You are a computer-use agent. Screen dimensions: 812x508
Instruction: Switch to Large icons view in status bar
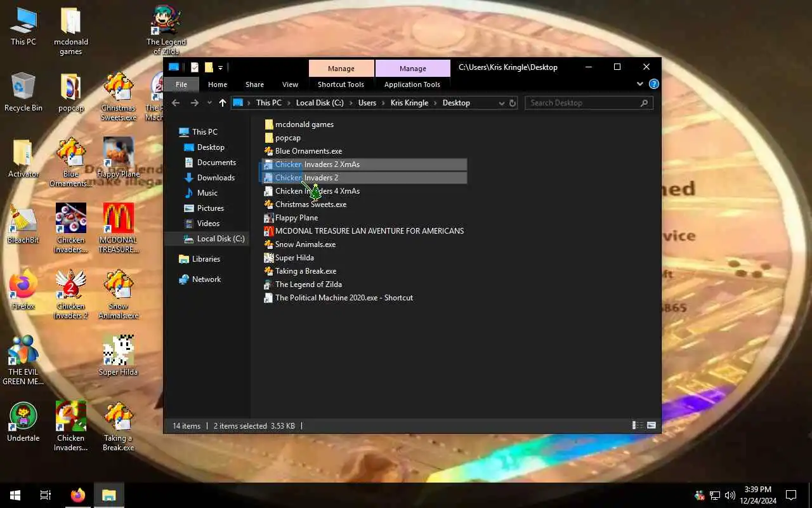(651, 425)
